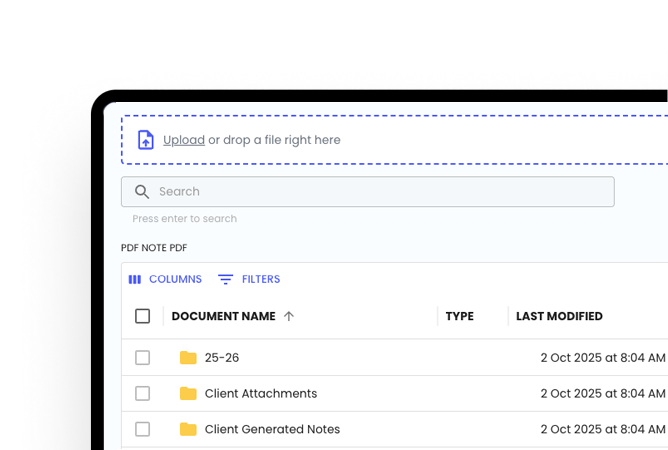Focus the Search input field
668x450 pixels.
[x=368, y=192]
